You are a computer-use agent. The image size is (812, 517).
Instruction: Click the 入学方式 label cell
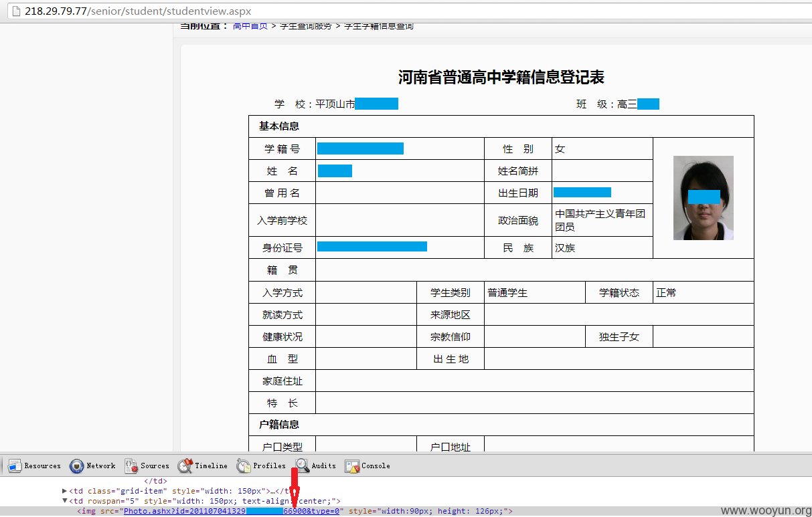point(282,292)
